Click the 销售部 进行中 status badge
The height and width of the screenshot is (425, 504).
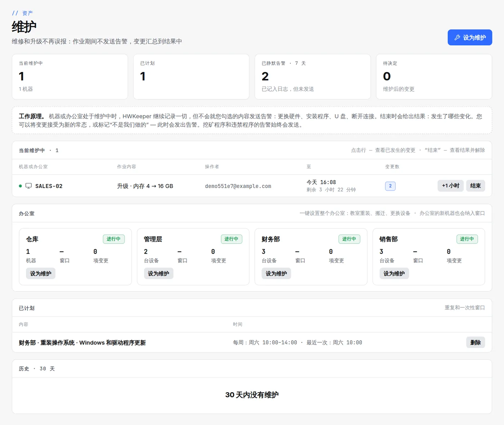click(x=467, y=239)
